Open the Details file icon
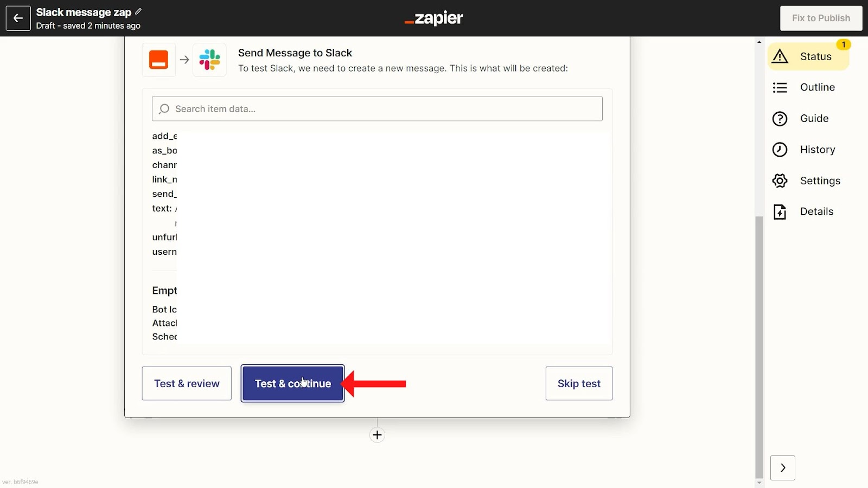Screen dimensions: 868x488 [780, 212]
